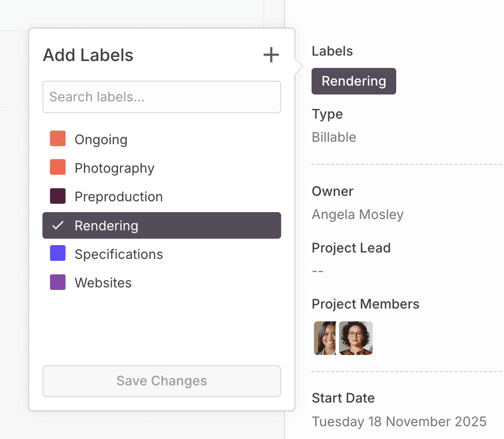The height and width of the screenshot is (439, 504).
Task: Choose the Preproduction label
Action: point(118,197)
